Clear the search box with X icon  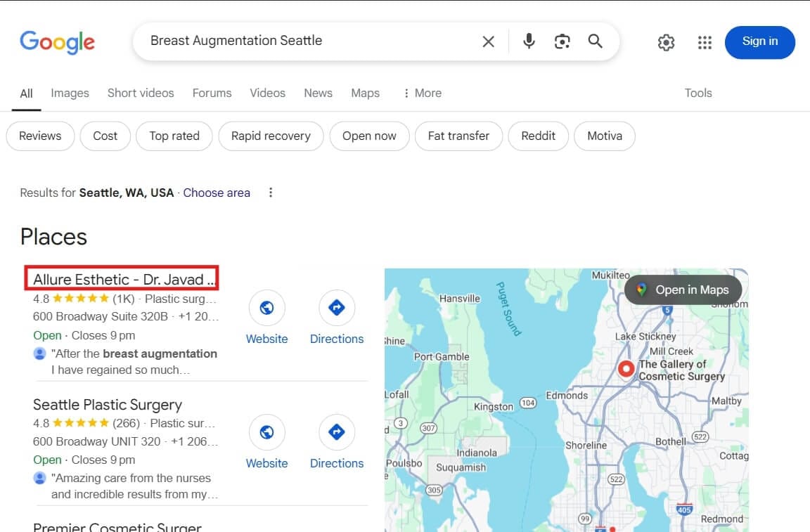tap(488, 41)
